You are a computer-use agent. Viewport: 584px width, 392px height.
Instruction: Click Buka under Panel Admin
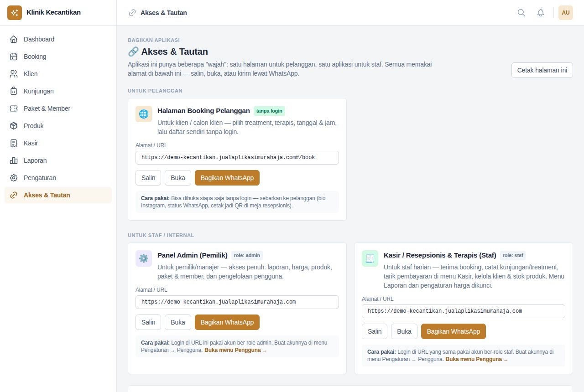tap(178, 322)
